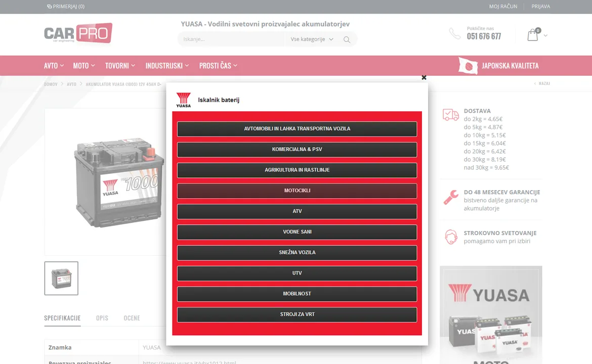Click the NAZAJ back link
The height and width of the screenshot is (364, 592).
pyautogui.click(x=542, y=83)
